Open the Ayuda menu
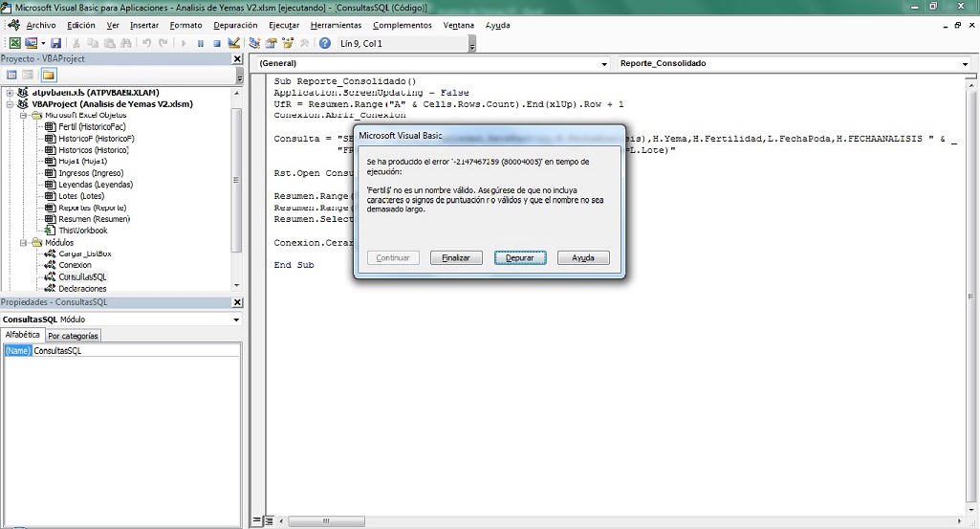The height and width of the screenshot is (529, 980). click(x=497, y=25)
